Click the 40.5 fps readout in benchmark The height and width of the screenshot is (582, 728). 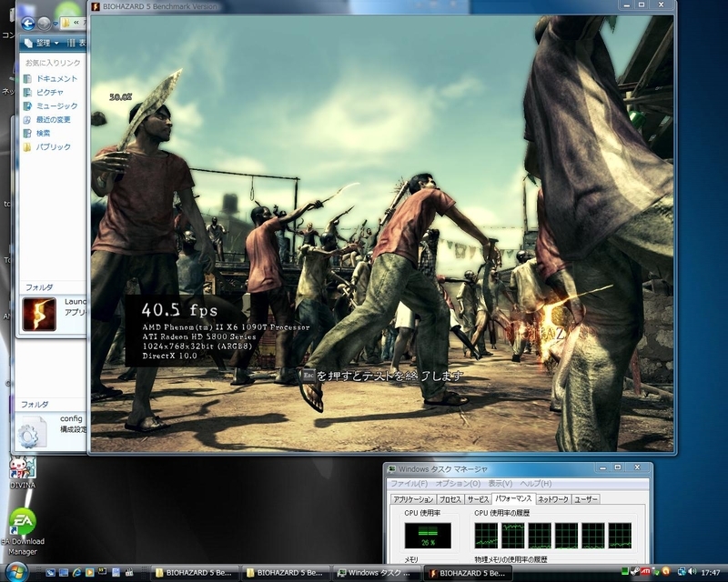(x=179, y=310)
